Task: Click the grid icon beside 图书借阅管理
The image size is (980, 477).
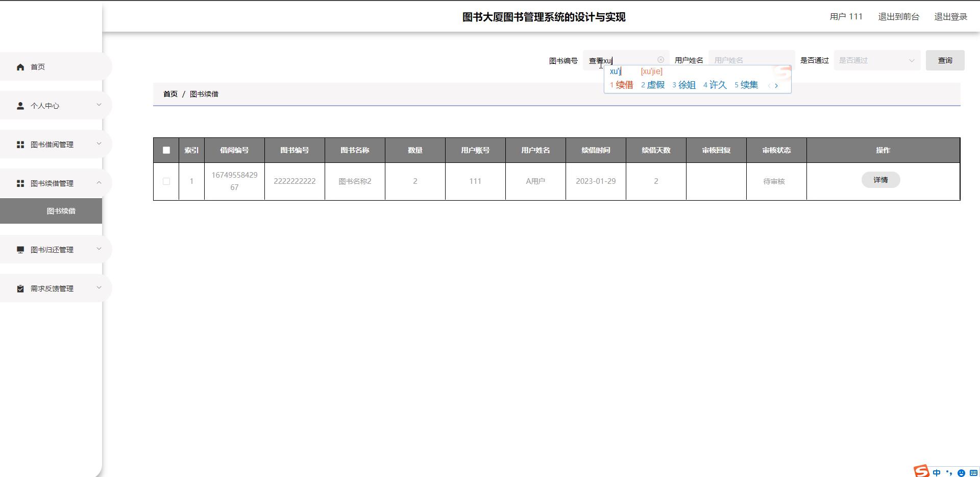Action: pos(20,144)
